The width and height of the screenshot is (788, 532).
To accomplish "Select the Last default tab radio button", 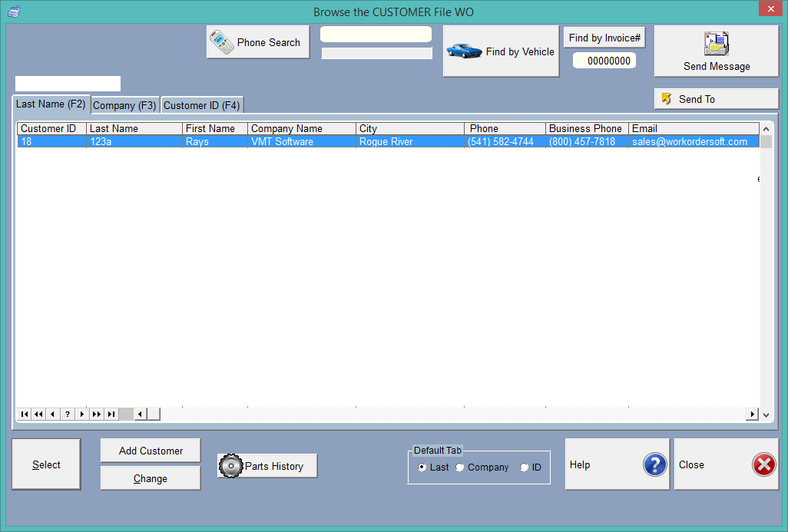I will coord(421,468).
